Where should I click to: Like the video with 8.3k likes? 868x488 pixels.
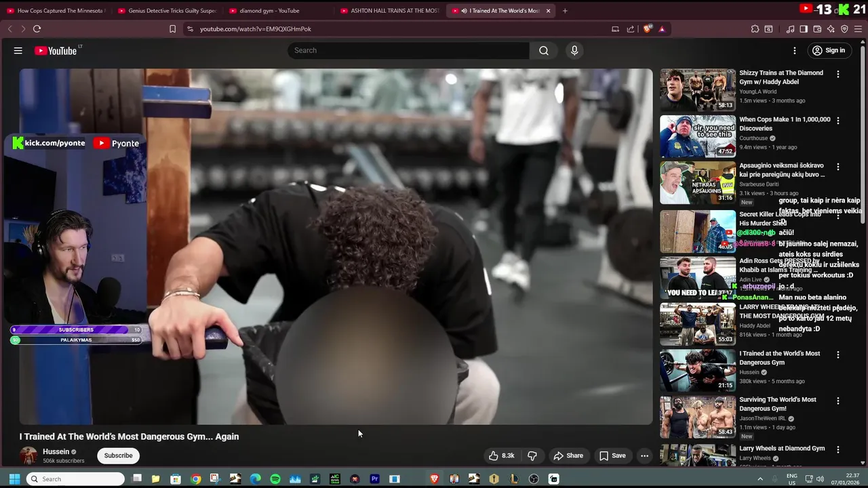pyautogui.click(x=501, y=455)
